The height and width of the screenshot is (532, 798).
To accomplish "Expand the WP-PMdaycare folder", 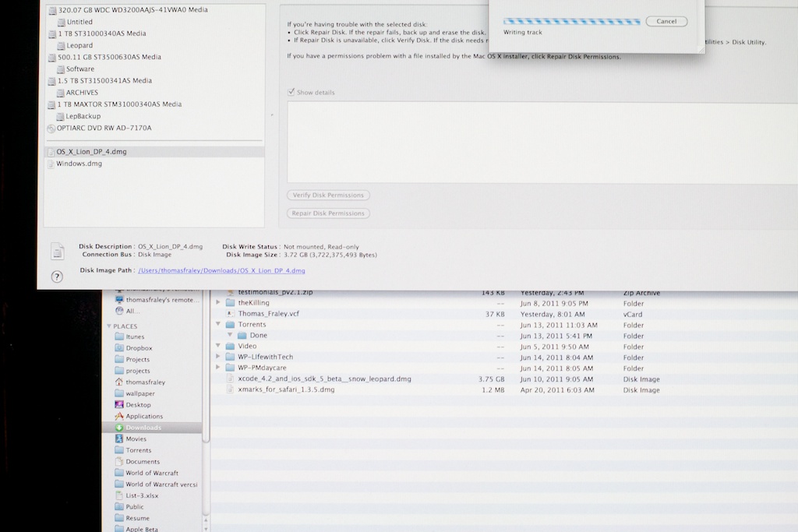I will click(x=218, y=367).
